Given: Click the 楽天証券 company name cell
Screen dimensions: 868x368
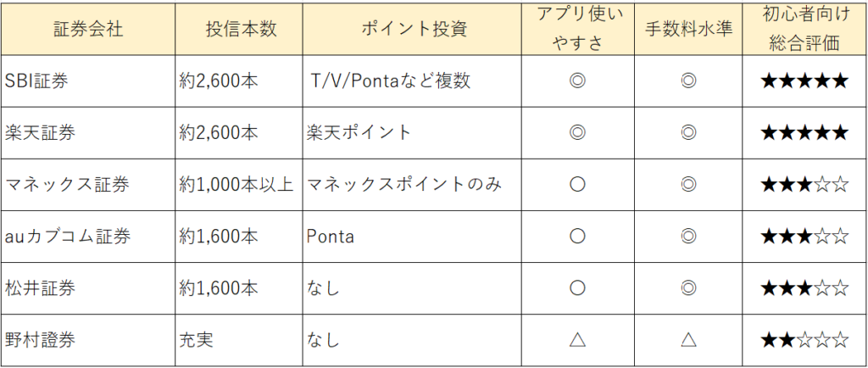Looking at the screenshot, I should (x=41, y=132).
